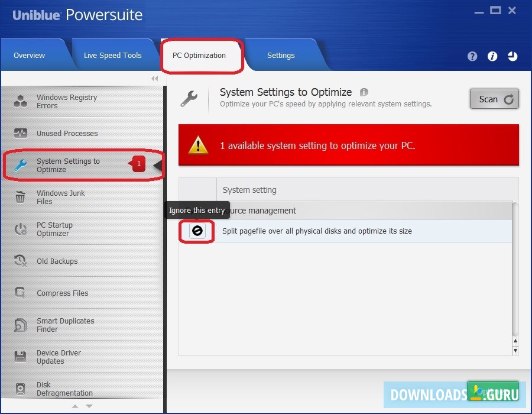
Task: Collapse the sidebar with the double-arrow
Action: [x=155, y=79]
